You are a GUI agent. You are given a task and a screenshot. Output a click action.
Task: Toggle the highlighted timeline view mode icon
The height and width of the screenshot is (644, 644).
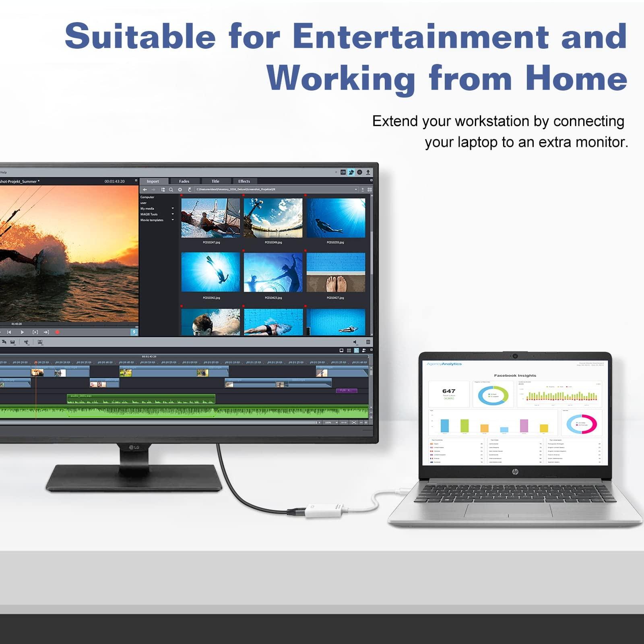click(x=356, y=351)
